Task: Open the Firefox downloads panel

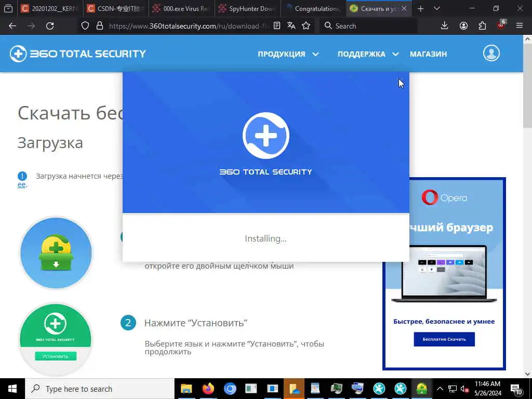Action: pos(445,26)
